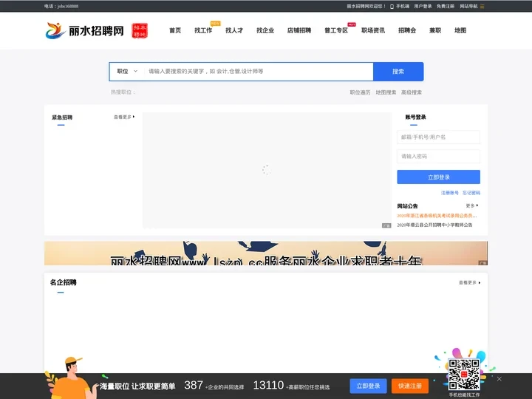The image size is (532, 399).
Task: Open 缙云县公开招聘中小学教师 announcement
Action: point(434,225)
